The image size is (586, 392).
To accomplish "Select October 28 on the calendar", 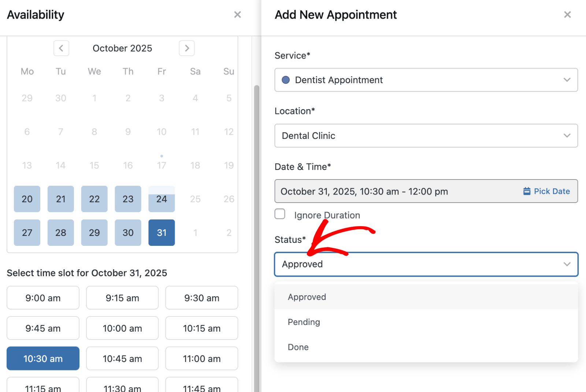I will (61, 233).
